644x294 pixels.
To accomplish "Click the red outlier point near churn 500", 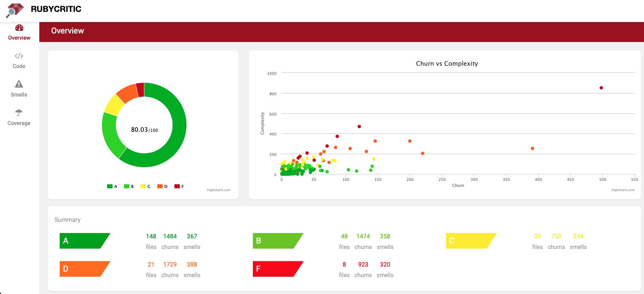I will tap(601, 88).
